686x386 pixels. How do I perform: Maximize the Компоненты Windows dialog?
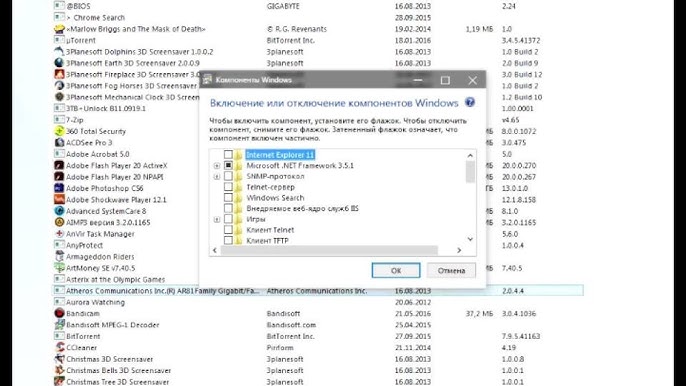pyautogui.click(x=445, y=80)
